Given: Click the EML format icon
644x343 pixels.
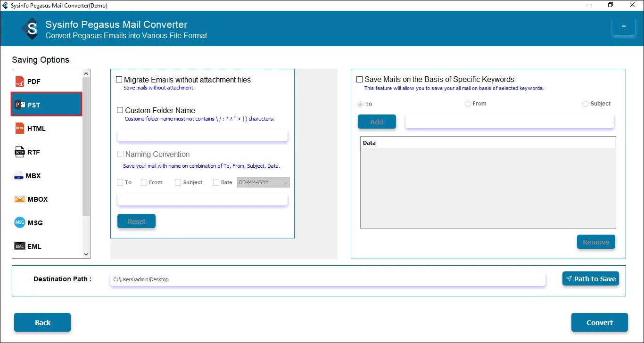Looking at the screenshot, I should click(x=19, y=246).
